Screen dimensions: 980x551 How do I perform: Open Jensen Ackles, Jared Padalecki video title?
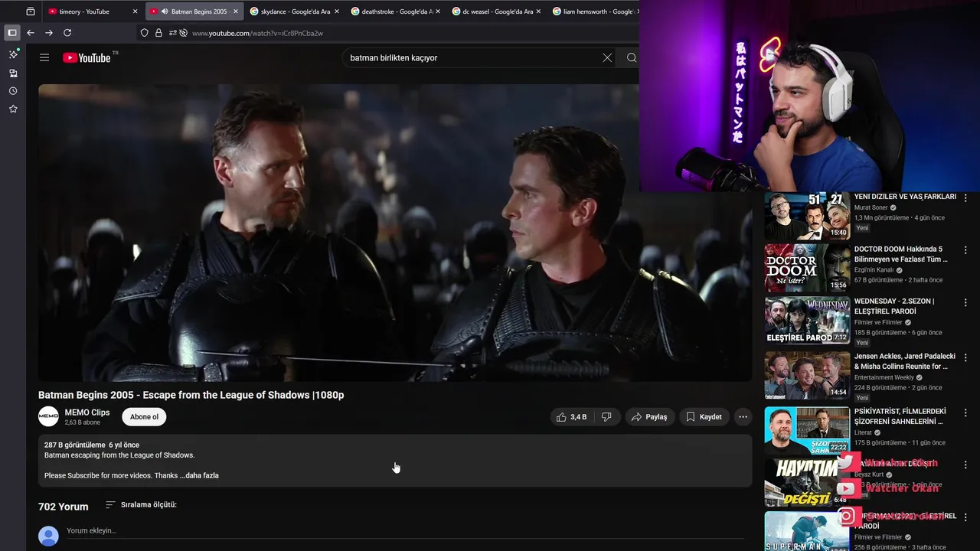click(904, 361)
